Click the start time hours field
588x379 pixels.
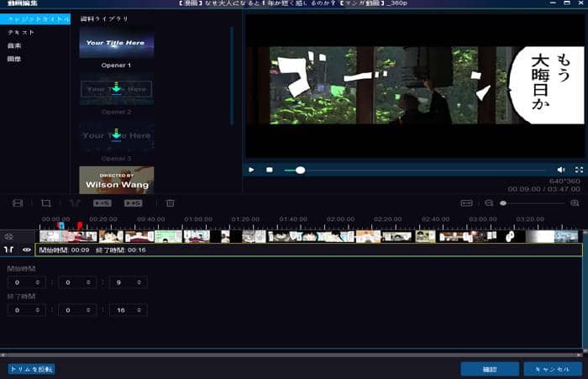(26, 282)
